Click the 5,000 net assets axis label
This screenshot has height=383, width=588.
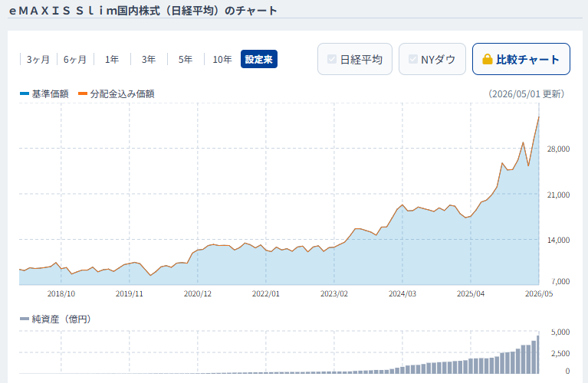tap(560, 332)
